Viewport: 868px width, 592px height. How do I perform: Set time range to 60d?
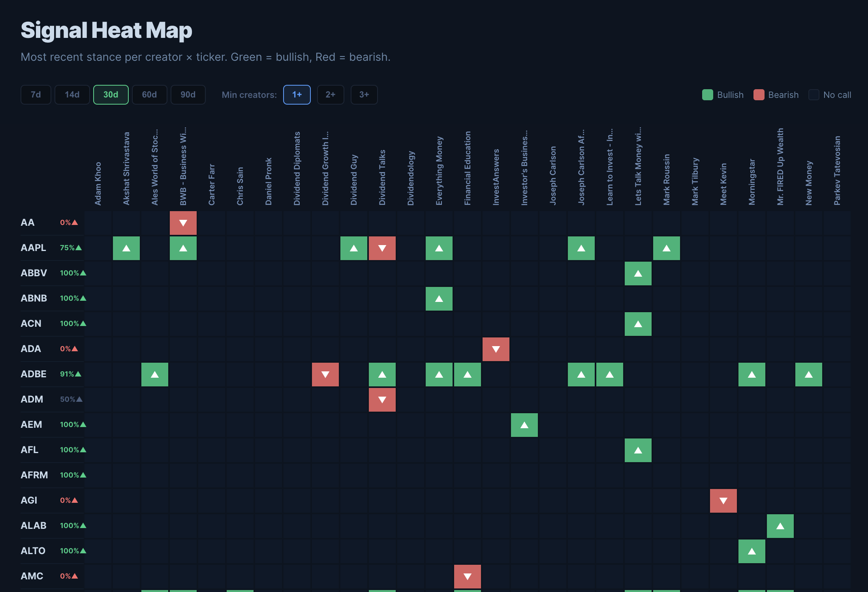pos(150,95)
